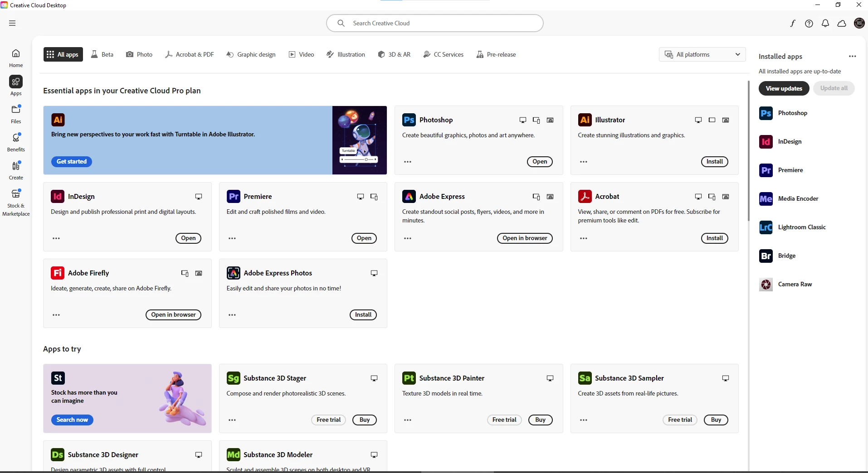Switch to the 3D & AR tab
Viewport: 868px width, 473px height.
click(394, 54)
